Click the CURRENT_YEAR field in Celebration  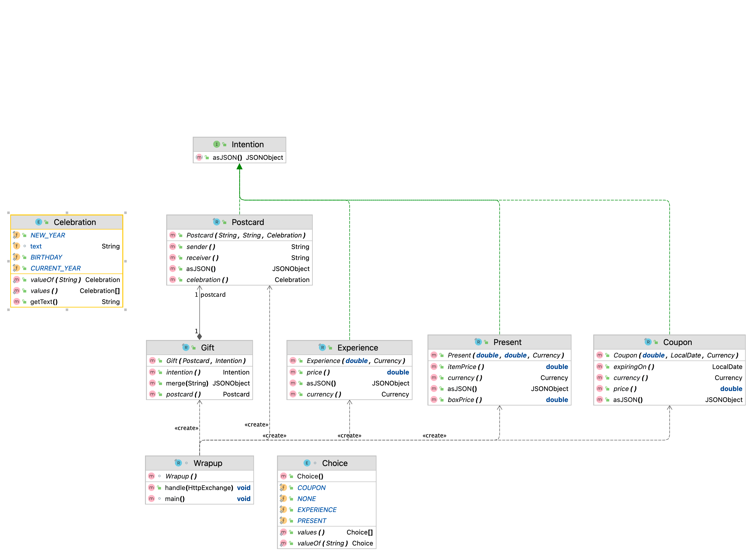55,268
